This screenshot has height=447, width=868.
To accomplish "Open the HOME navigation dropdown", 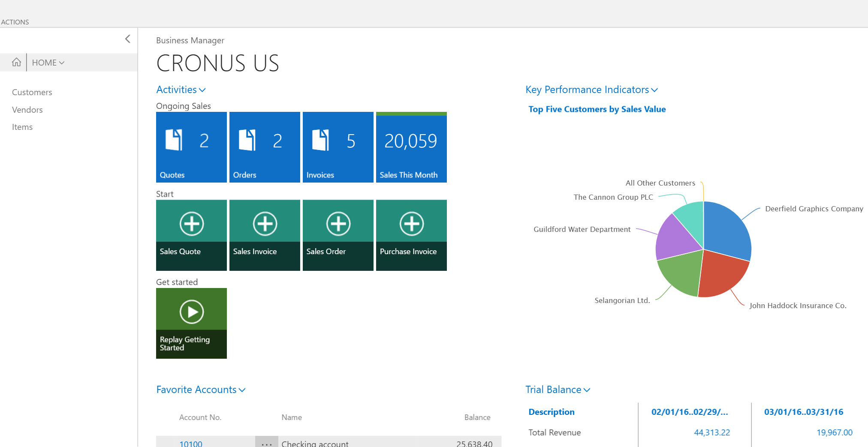I will click(x=47, y=62).
